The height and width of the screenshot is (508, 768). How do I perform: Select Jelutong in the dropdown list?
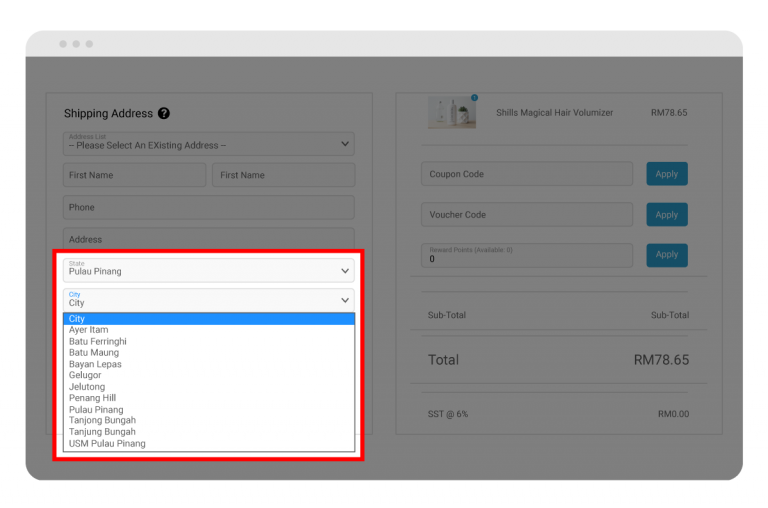tap(87, 387)
